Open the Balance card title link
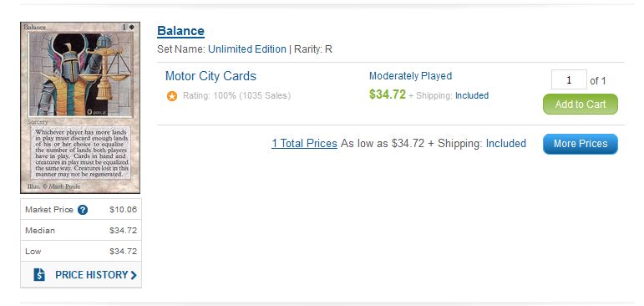Screen dimensions: 644x306 click(180, 31)
